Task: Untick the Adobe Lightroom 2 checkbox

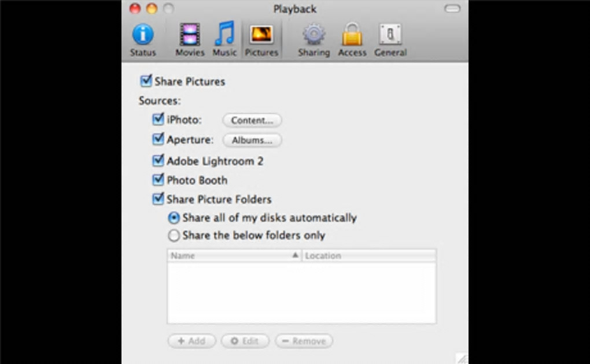Action: pos(158,161)
